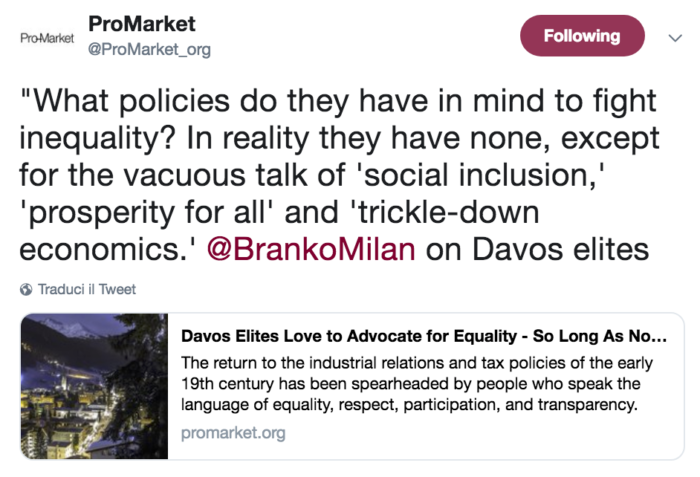Click the ProMarket profile avatar logo
The width and height of the screenshot is (700, 477).
47,37
